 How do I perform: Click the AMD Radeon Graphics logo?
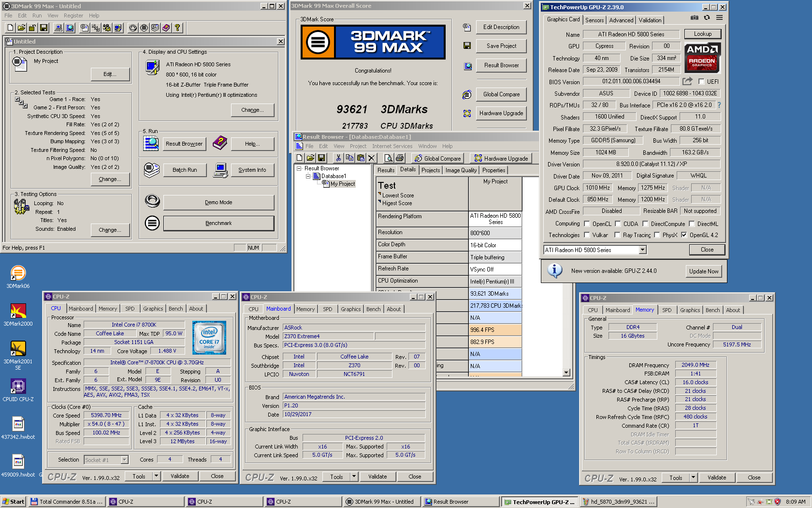pyautogui.click(x=702, y=58)
